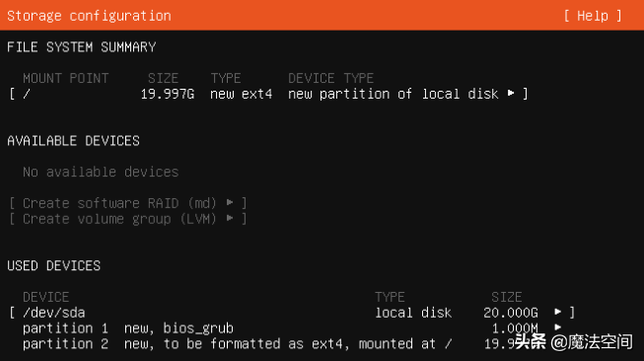Expand arrow on root filesystem row
Image resolution: width=644 pixels, height=361 pixels.
(x=511, y=94)
